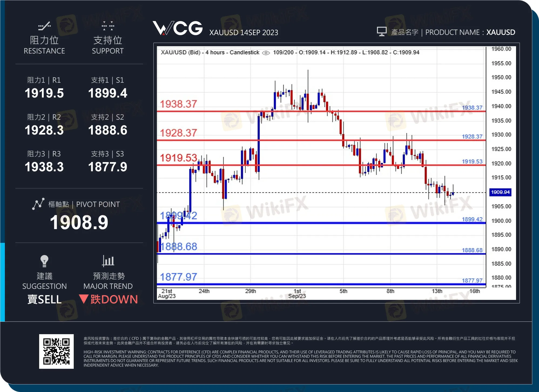The height and width of the screenshot is (392, 539).
Task: Click the R2 value 1928.3
Action: click(x=44, y=130)
